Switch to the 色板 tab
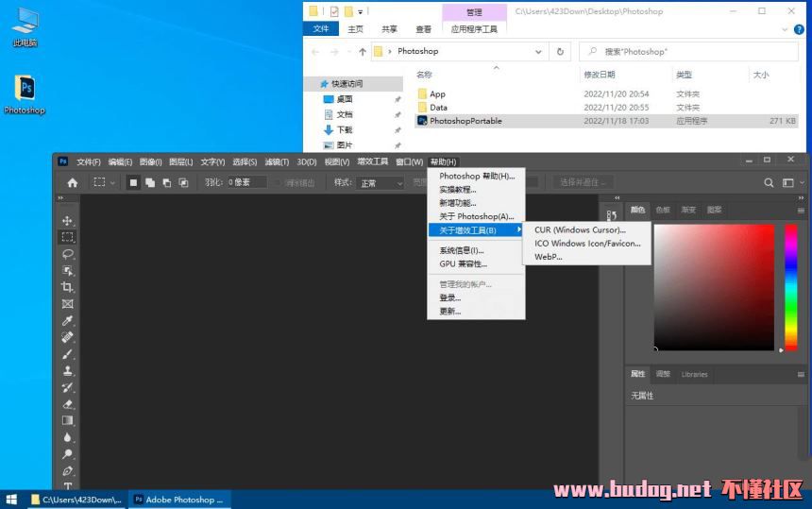This screenshot has height=509, width=812. point(663,210)
